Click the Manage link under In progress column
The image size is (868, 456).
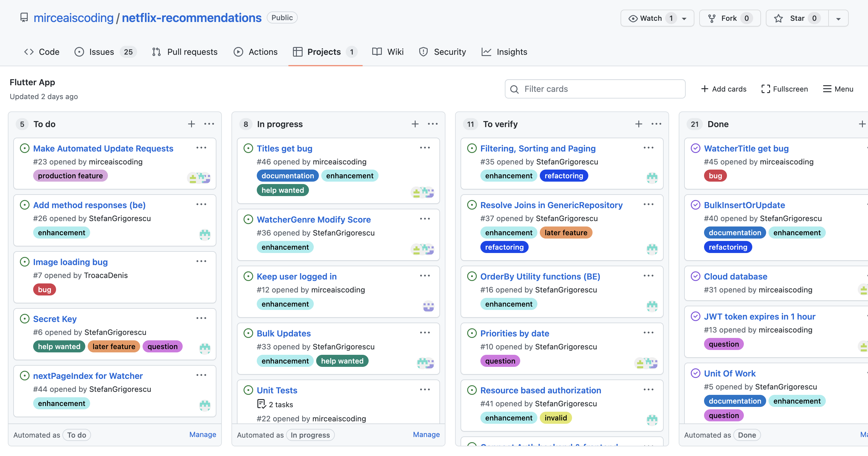426,434
